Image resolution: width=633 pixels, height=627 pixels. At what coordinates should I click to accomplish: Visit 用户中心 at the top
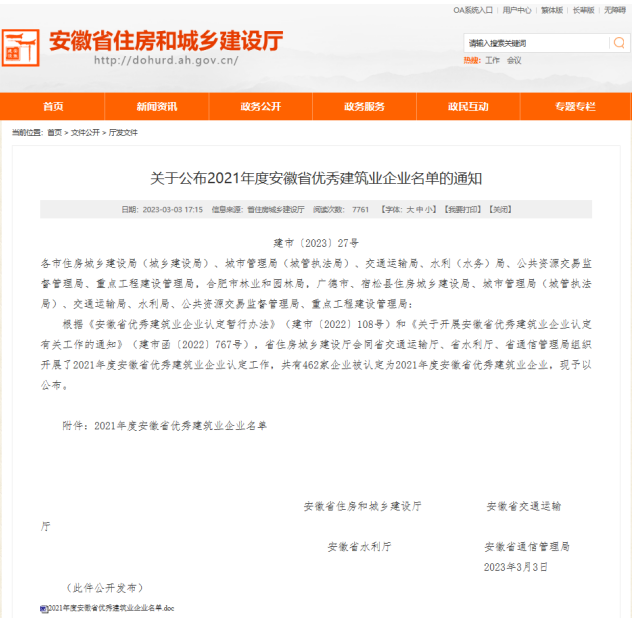[x=516, y=10]
